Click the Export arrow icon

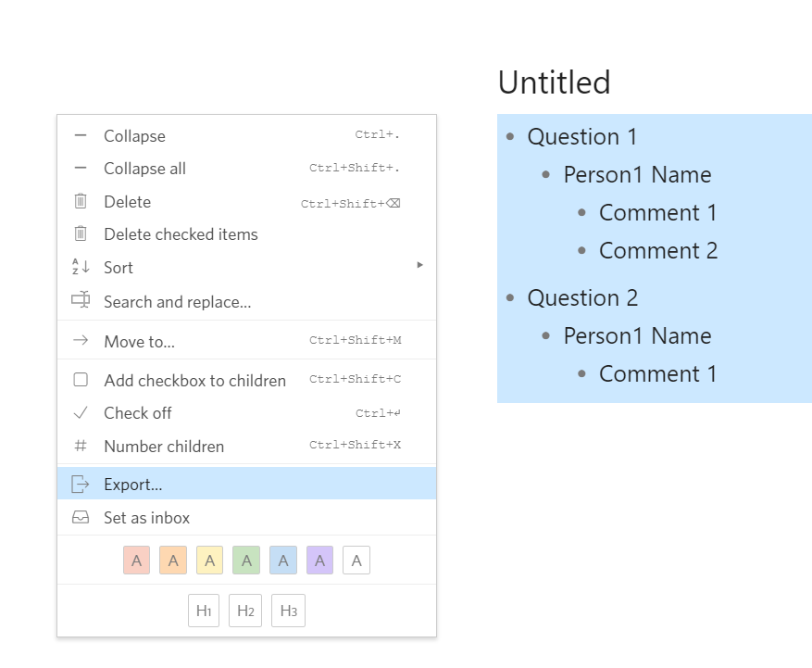point(81,484)
